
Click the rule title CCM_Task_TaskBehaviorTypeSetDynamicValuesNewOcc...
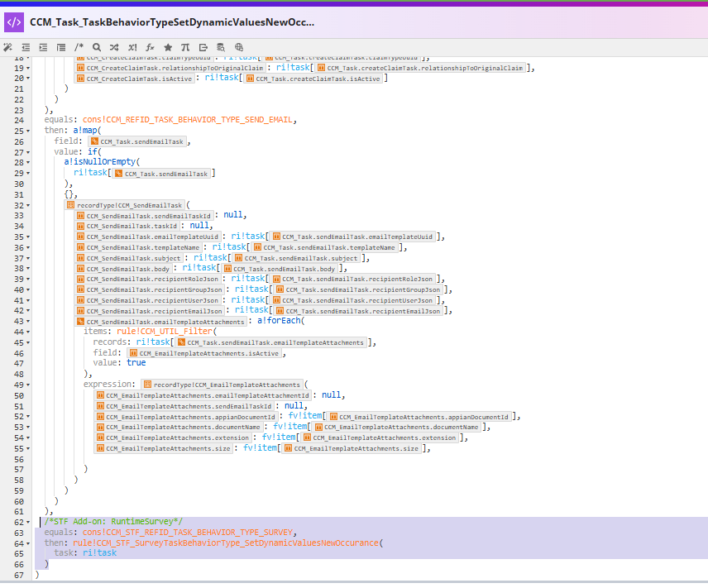[172, 22]
